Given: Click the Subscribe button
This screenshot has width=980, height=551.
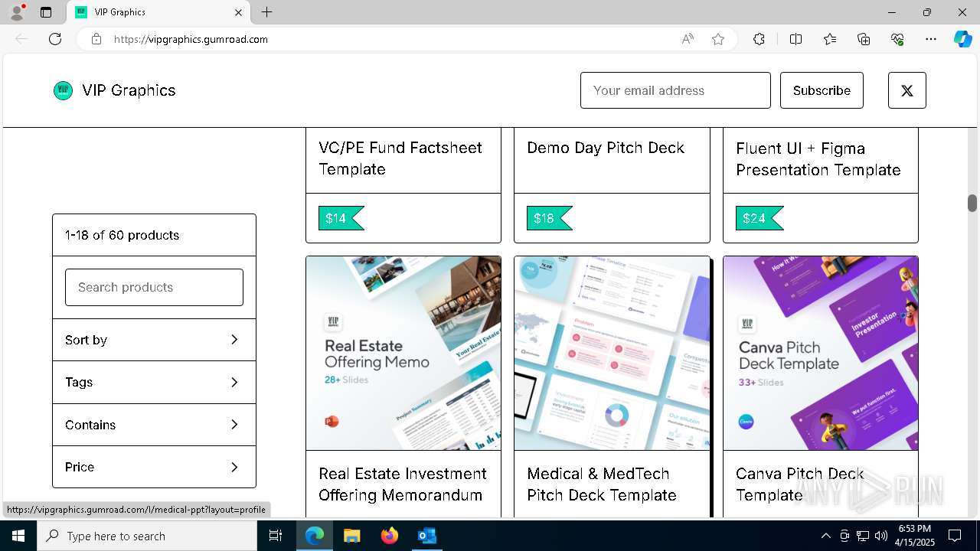Looking at the screenshot, I should tap(822, 90).
